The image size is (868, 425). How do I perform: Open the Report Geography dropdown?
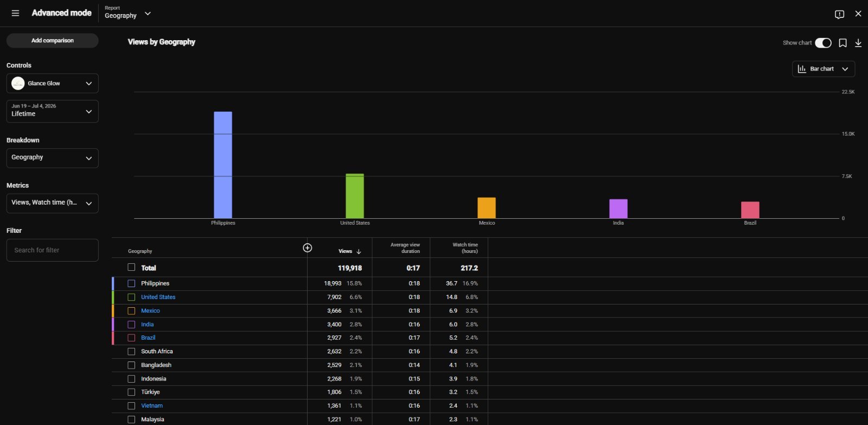tap(128, 13)
